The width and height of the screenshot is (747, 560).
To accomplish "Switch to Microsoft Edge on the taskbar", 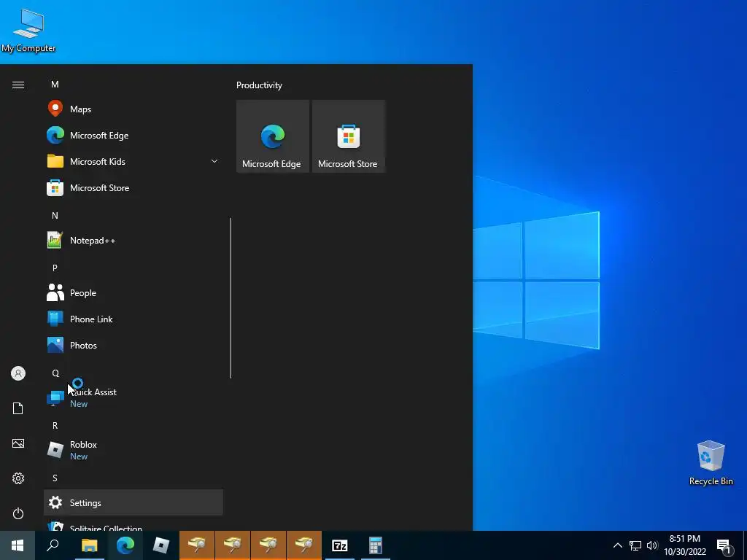I will (x=125, y=545).
